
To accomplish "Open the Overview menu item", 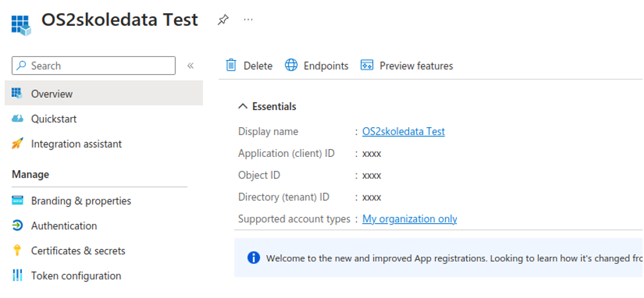I will [x=103, y=93].
